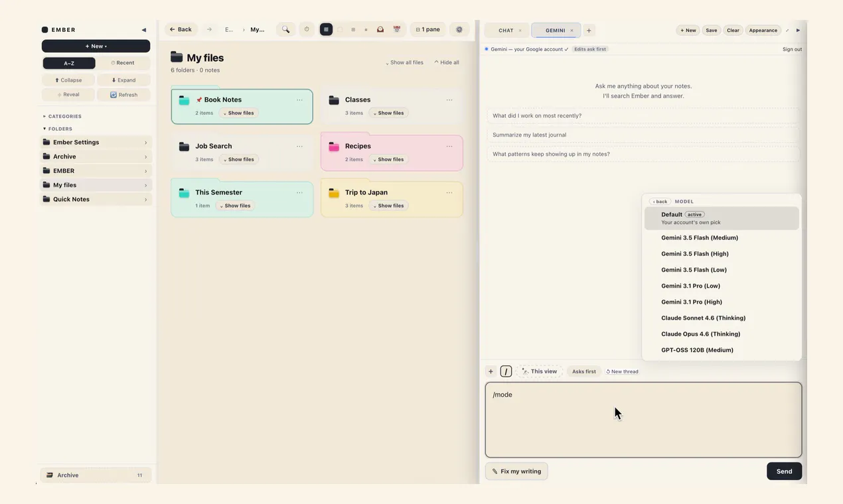Click the yellow Trip to Japan folder icon
The height and width of the screenshot is (504, 843).
(x=334, y=193)
